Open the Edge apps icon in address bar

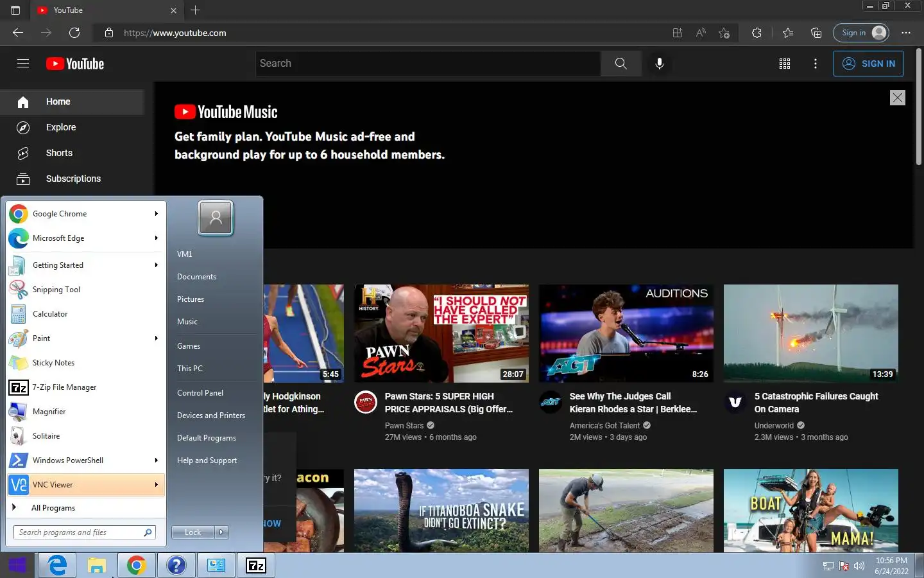tap(677, 33)
